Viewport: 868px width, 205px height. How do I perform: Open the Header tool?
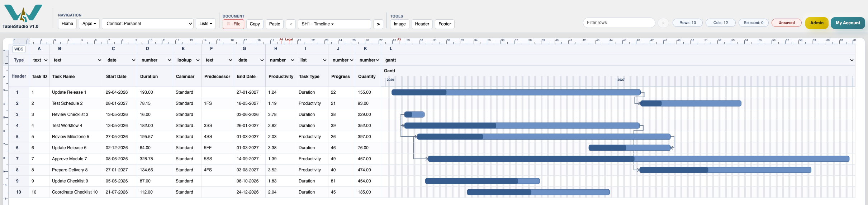pyautogui.click(x=422, y=24)
